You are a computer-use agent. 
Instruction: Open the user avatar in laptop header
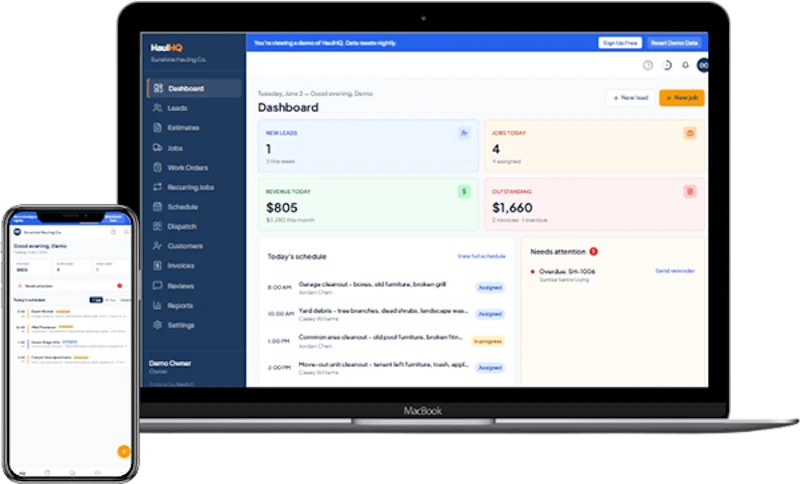(703, 65)
